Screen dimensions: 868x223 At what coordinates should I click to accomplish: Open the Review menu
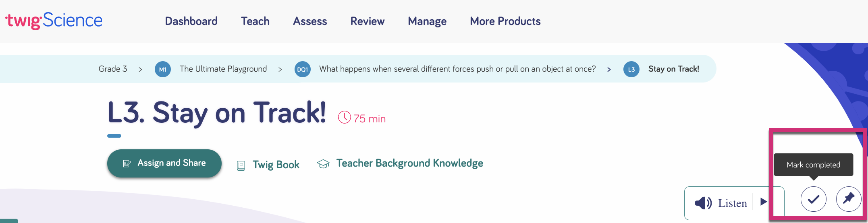pos(367,21)
